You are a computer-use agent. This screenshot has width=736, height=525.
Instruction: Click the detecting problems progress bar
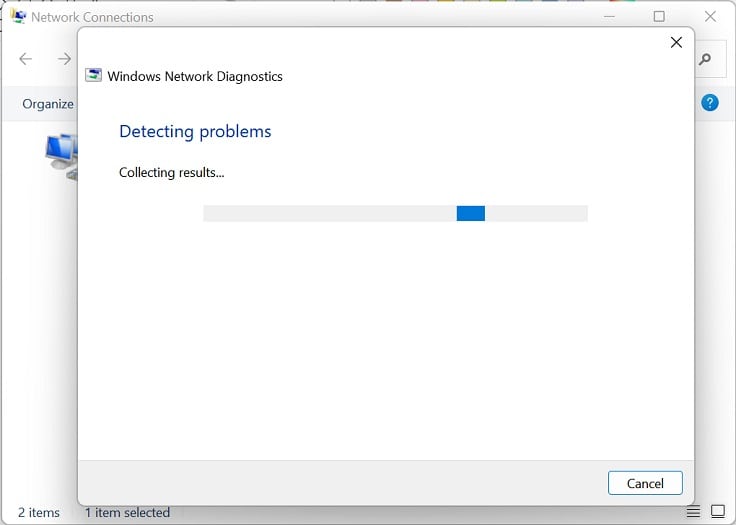pos(395,213)
